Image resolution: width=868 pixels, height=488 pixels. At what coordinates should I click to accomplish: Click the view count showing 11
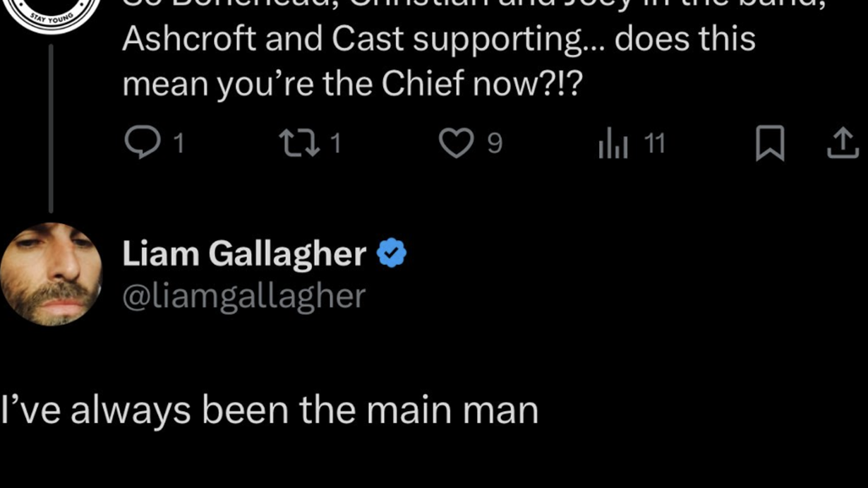[x=655, y=144]
